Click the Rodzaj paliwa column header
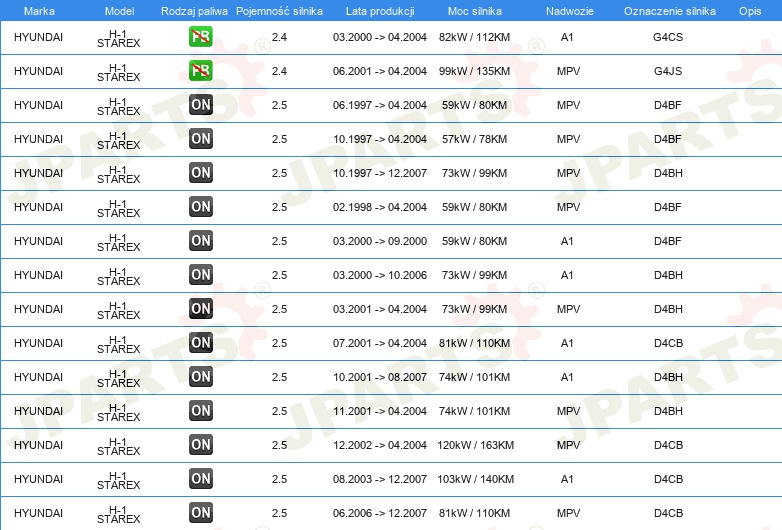This screenshot has width=782, height=530. (193, 10)
